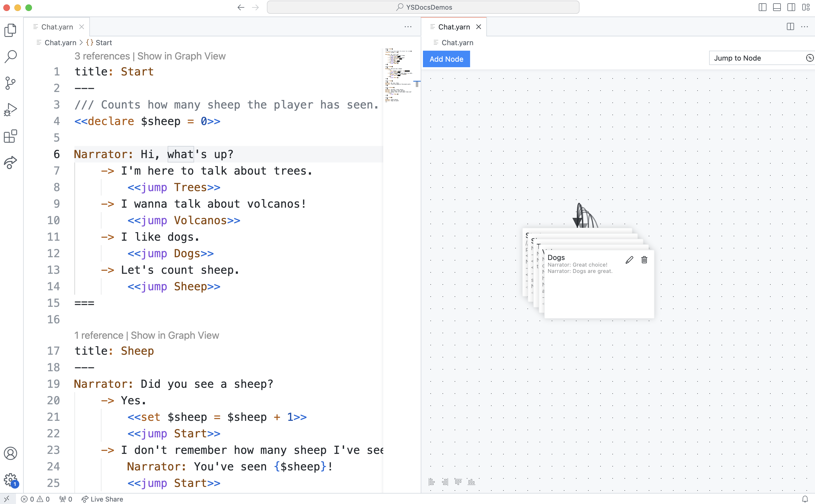Open the Extensions view
This screenshot has width=815, height=504.
10,136
